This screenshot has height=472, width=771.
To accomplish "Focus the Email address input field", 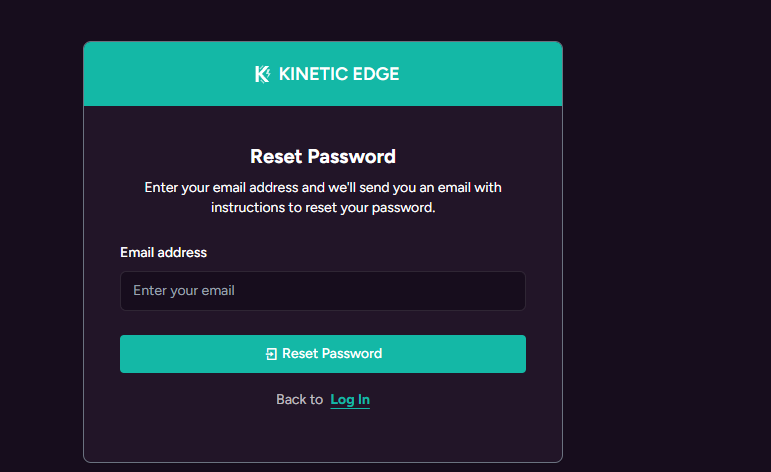I will [x=322, y=291].
